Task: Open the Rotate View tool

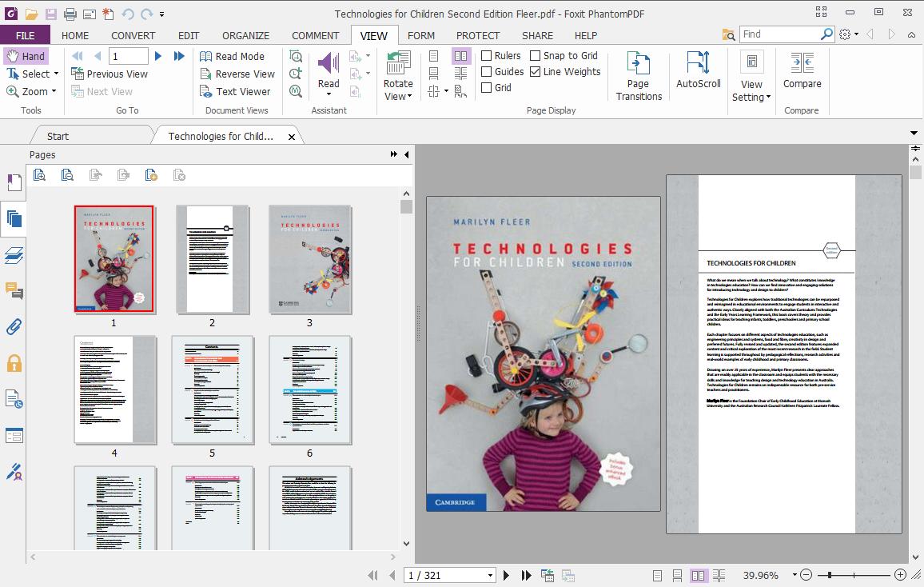Action: pos(398,75)
